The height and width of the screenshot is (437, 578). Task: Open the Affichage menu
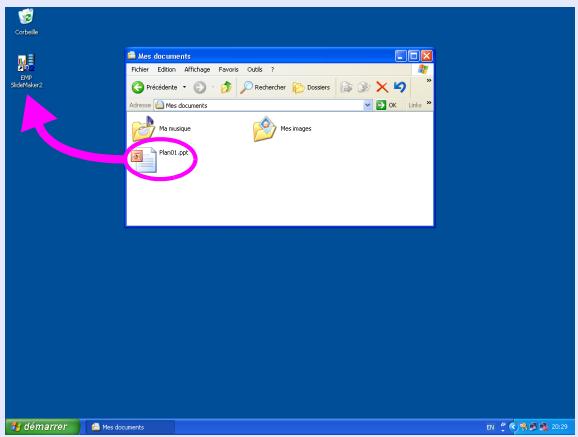pyautogui.click(x=197, y=69)
